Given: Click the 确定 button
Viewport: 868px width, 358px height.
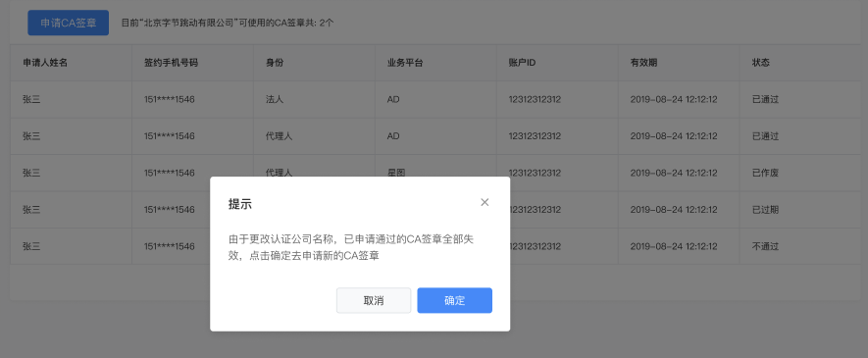Looking at the screenshot, I should tap(454, 300).
